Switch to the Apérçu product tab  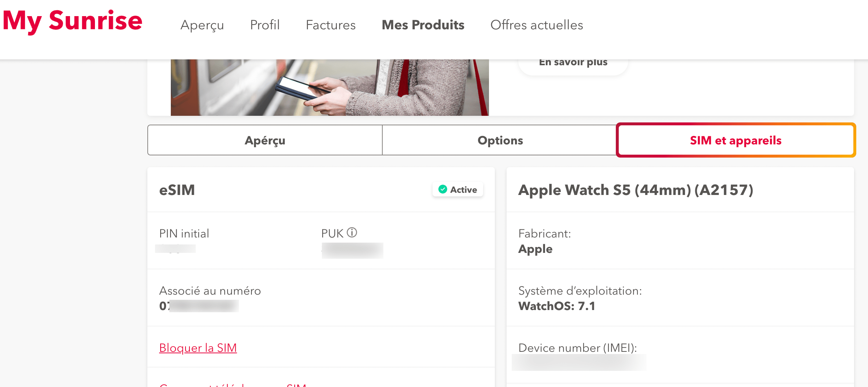[x=265, y=140]
